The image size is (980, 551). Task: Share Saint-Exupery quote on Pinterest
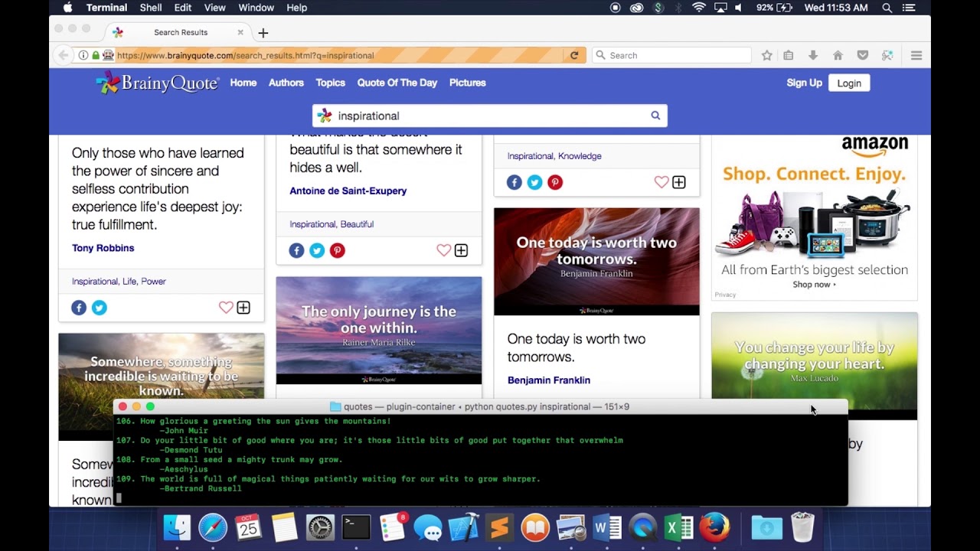pyautogui.click(x=338, y=250)
